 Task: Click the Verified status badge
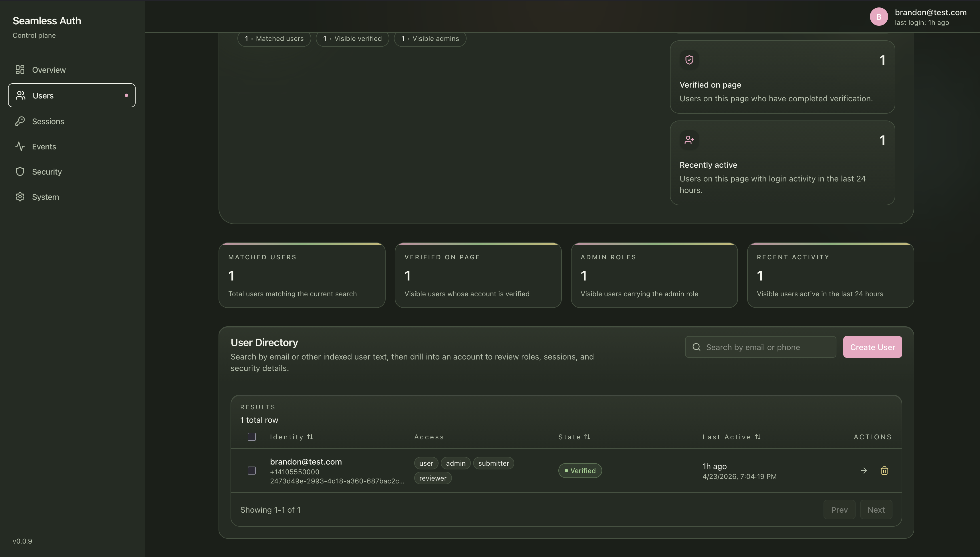point(580,471)
